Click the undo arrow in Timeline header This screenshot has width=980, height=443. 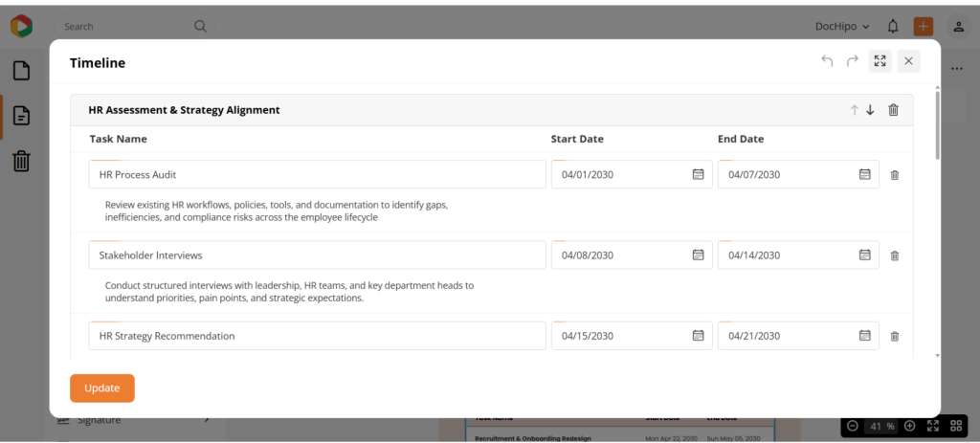coord(827,61)
